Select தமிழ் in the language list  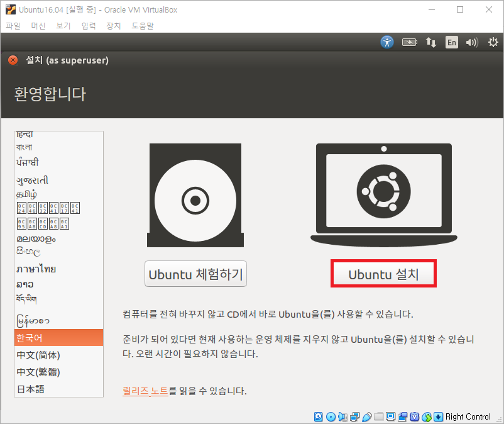click(58, 194)
